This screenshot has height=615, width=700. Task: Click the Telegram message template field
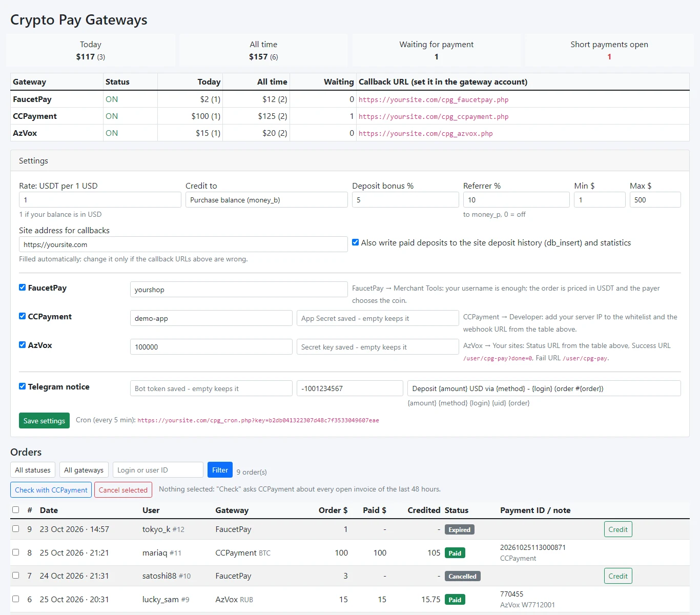click(544, 388)
